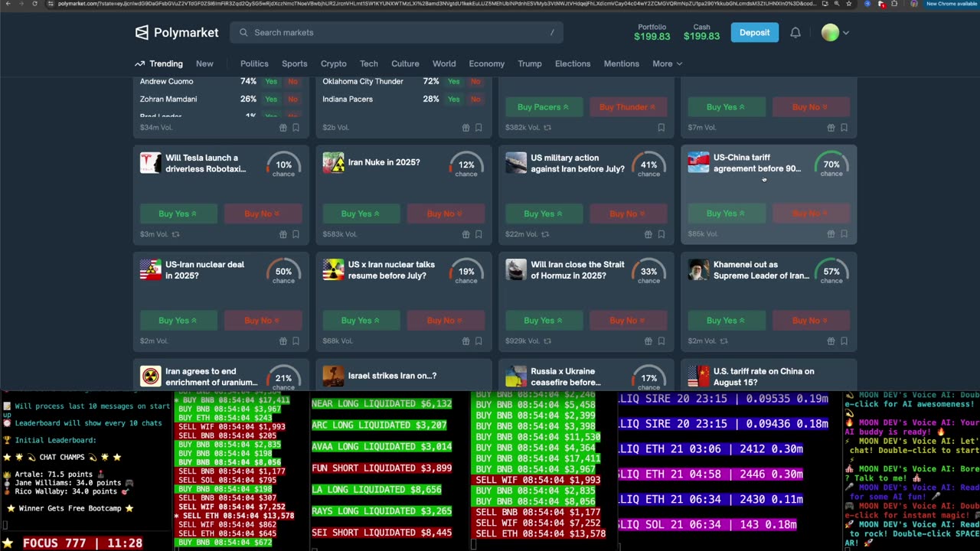Open Israel strikes Iran market title
Viewport: 980px width, 551px height.
(x=392, y=376)
